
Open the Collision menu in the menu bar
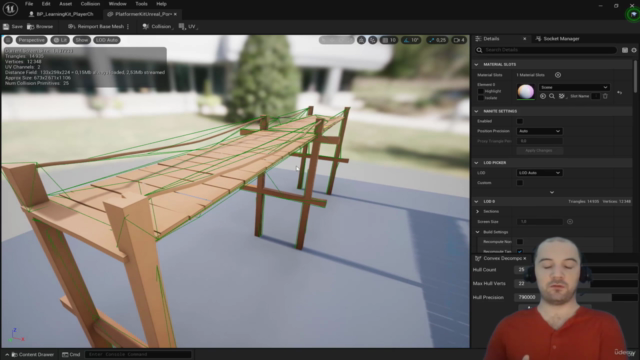pos(90,4)
